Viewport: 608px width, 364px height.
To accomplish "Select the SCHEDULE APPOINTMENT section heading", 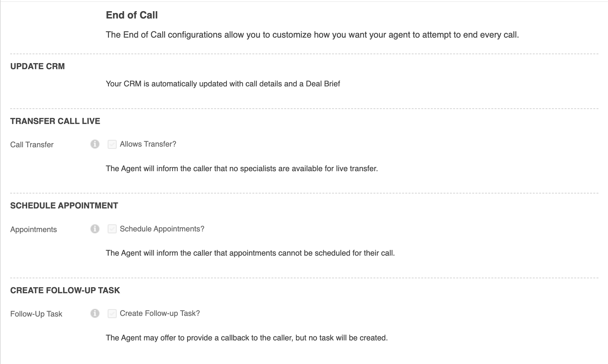I will pos(64,206).
